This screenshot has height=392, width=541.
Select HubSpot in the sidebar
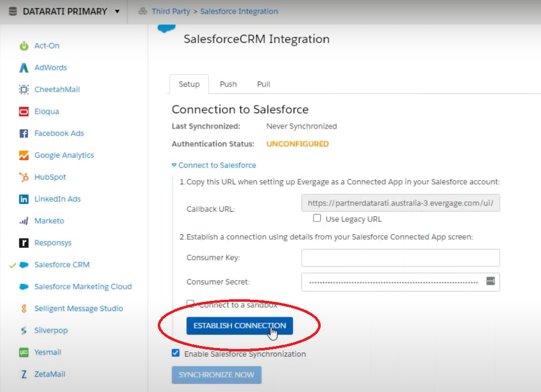pos(50,177)
